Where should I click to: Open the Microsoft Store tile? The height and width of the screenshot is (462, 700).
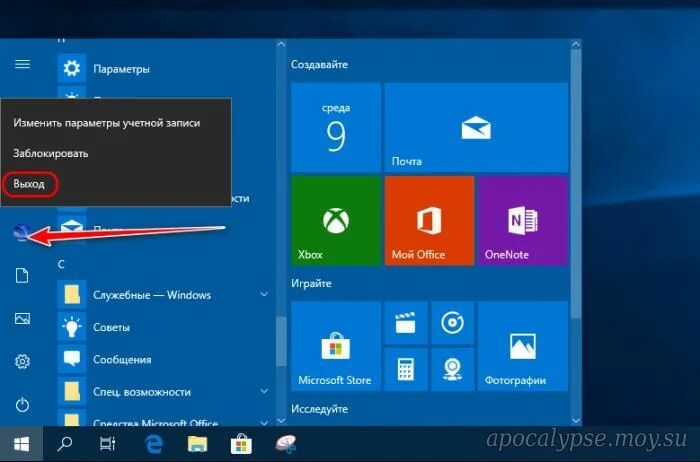[336, 346]
